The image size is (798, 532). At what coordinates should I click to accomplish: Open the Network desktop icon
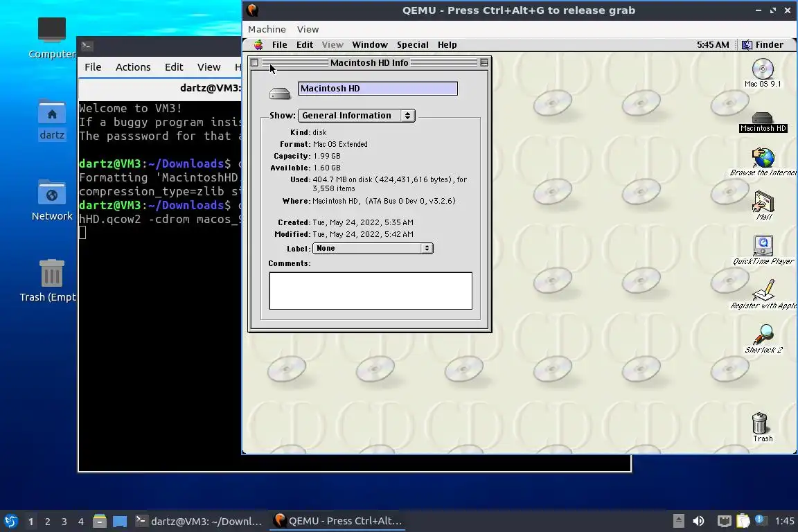(x=52, y=193)
